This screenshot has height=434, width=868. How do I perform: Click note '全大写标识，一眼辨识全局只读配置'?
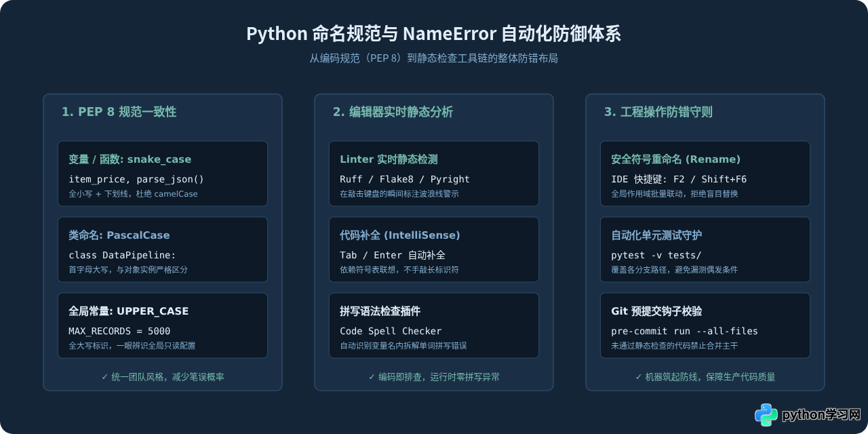pos(132,346)
